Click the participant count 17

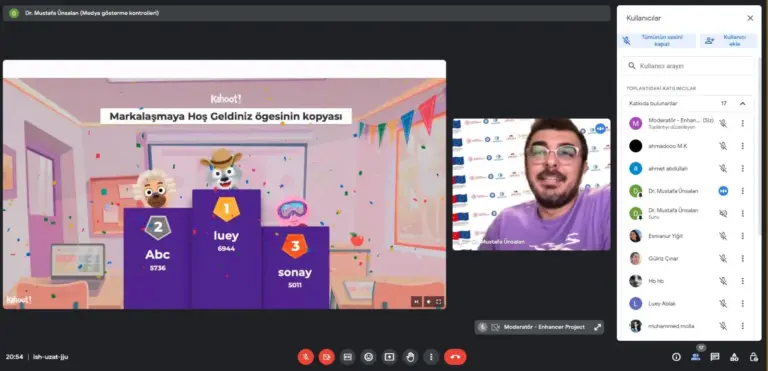pos(723,103)
